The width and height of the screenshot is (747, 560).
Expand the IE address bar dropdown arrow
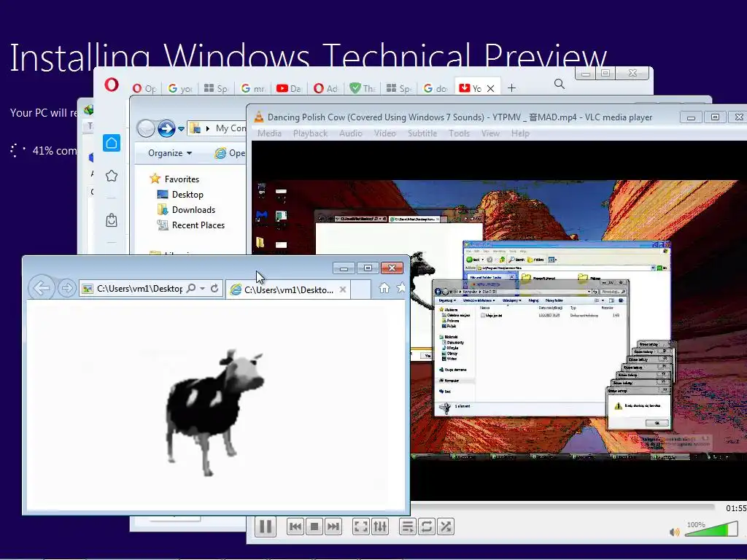203,289
